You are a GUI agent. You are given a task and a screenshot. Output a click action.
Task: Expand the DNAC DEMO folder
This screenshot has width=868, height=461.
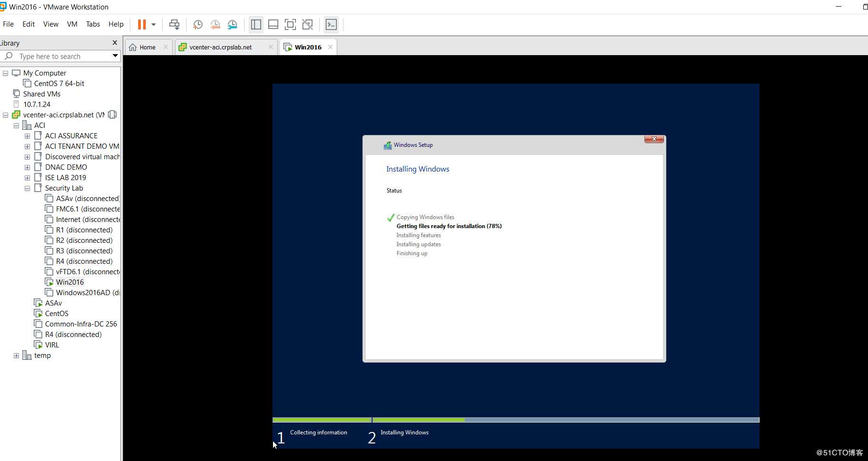(27, 167)
